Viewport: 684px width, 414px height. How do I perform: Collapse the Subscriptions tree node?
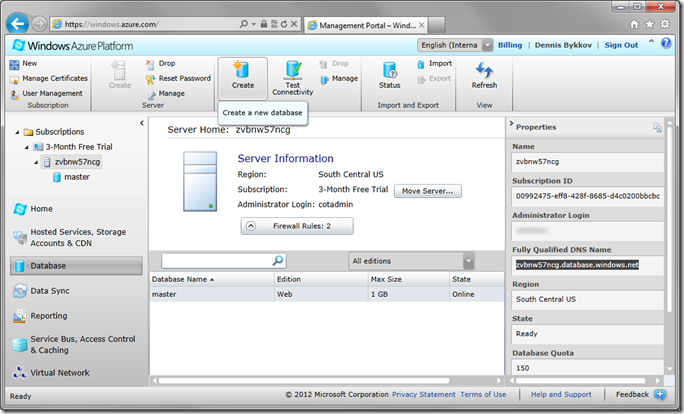[x=17, y=132]
